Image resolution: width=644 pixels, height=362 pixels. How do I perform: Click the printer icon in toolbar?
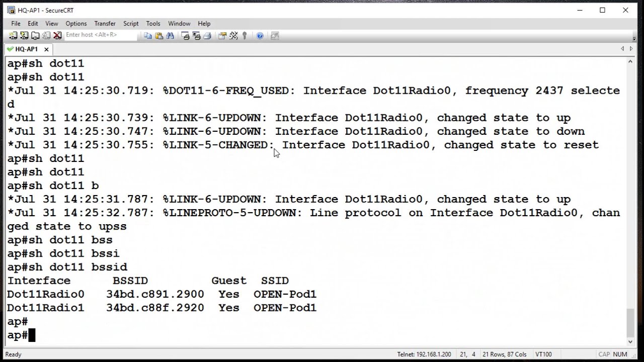[207, 36]
